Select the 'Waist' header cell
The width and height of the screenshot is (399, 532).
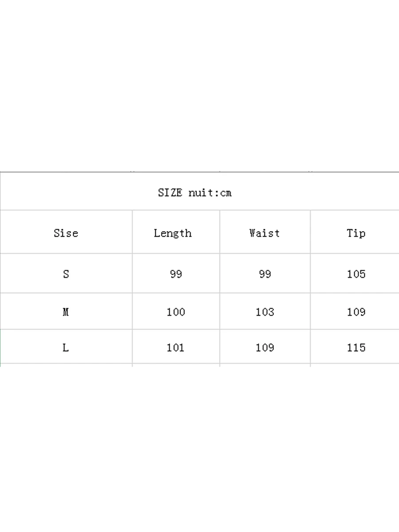click(265, 232)
